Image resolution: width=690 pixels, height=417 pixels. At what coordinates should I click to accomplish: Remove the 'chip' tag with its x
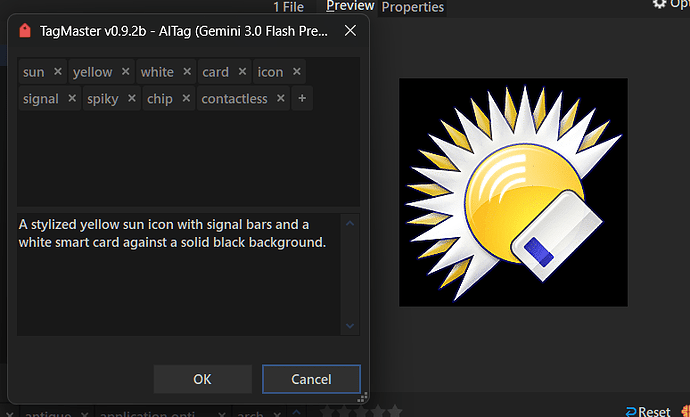(x=186, y=99)
